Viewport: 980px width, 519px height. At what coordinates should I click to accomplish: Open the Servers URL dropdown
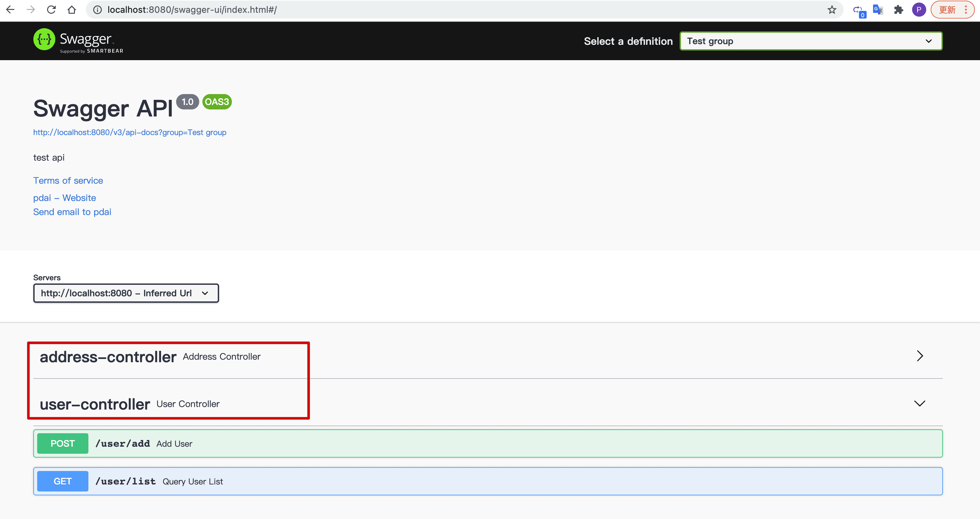tap(126, 293)
